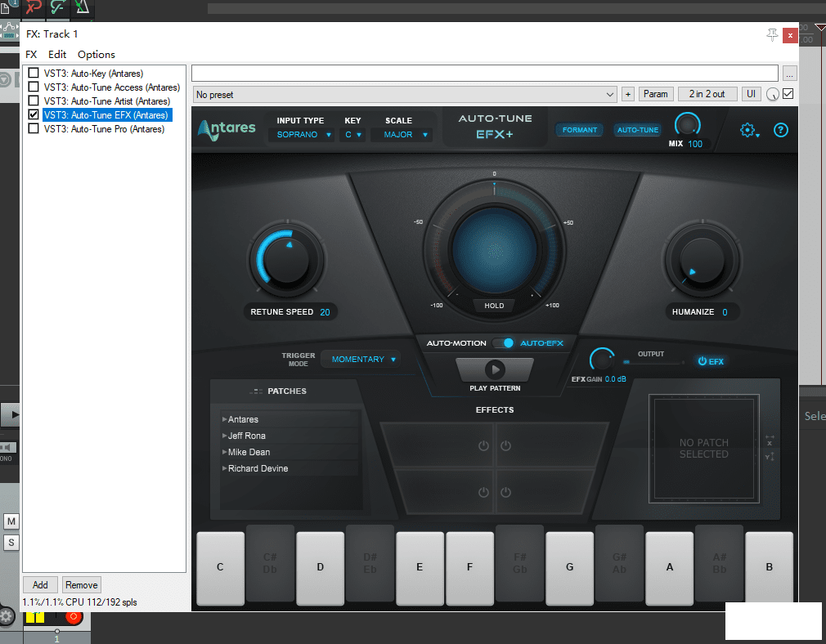The height and width of the screenshot is (644, 826).
Task: Open the Auto-Tune help question mark
Action: click(x=780, y=130)
